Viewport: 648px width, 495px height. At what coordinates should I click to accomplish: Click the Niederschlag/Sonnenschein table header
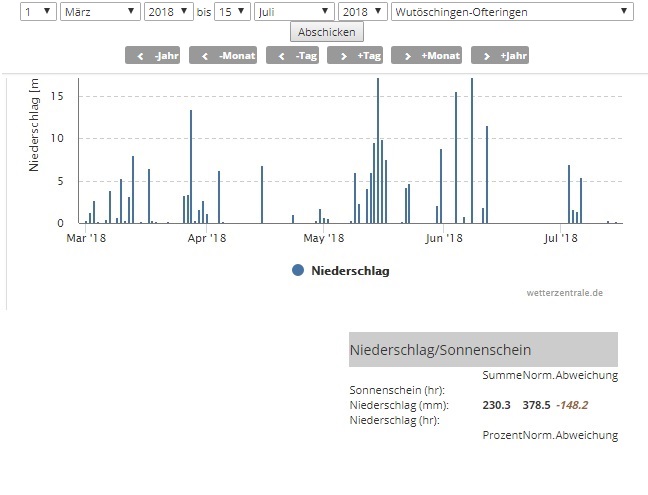pos(483,350)
